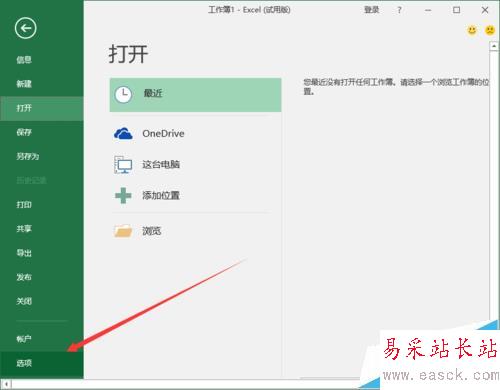Select the OneDrive location label
The image size is (500, 390).
pyautogui.click(x=163, y=134)
